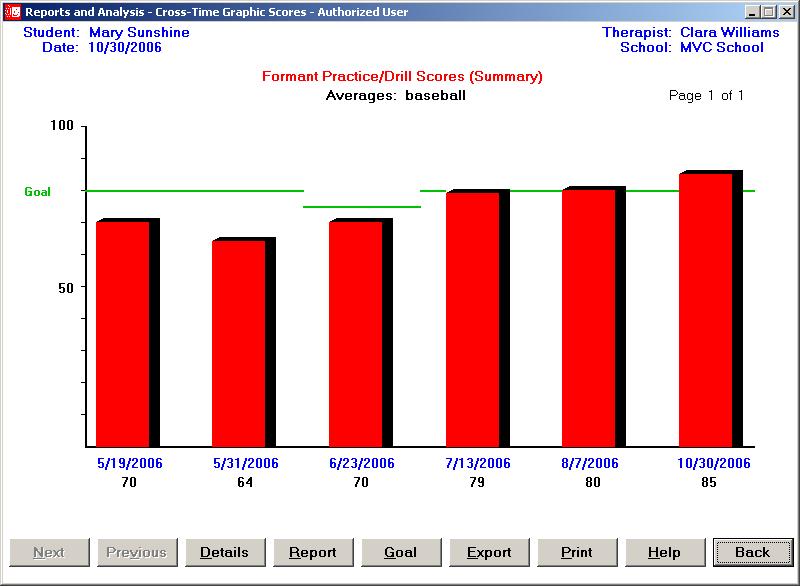Select the 5/31/2006 date label
The height and width of the screenshot is (586, 800).
click(x=246, y=463)
